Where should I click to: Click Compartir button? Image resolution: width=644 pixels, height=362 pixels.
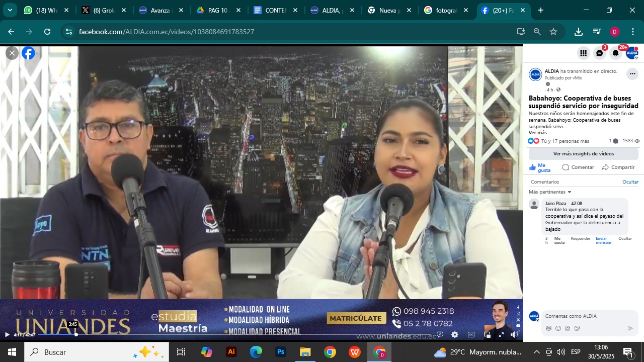pos(618,167)
